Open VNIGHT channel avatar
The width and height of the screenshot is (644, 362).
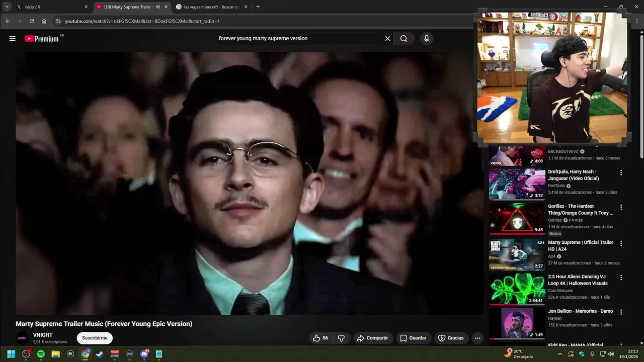point(23,338)
